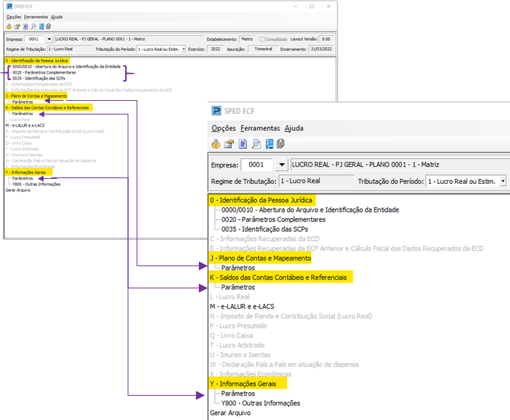Click Estabelecimento field 'Matriz' in small window
The height and width of the screenshot is (420, 510).
click(247, 39)
